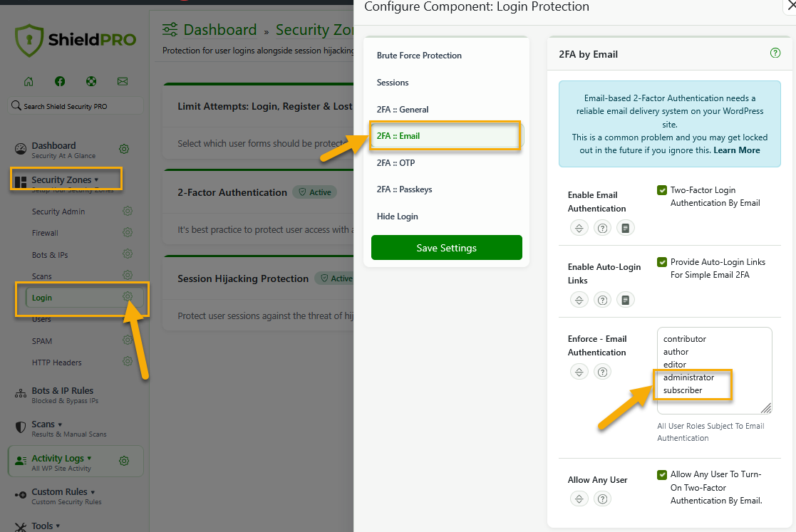Open the Facebook icon in sidebar
The height and width of the screenshot is (532, 796).
(x=60, y=81)
